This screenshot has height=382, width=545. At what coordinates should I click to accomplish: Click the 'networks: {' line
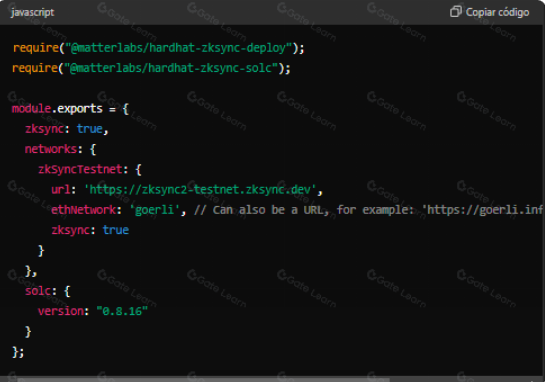pos(60,149)
